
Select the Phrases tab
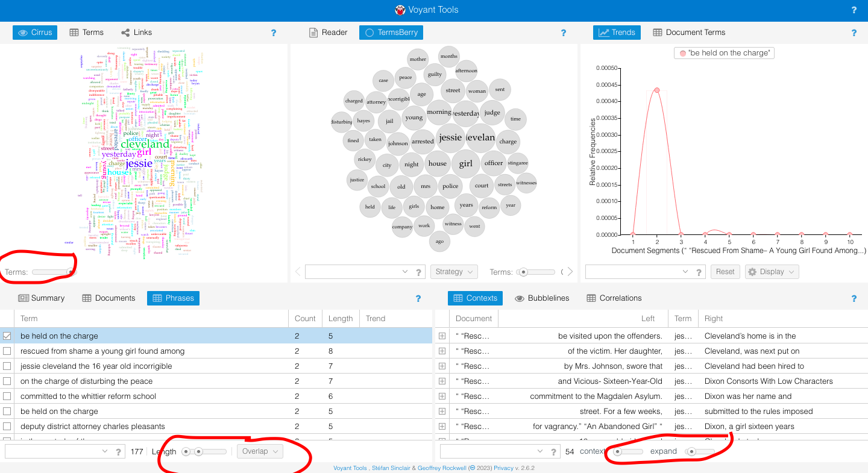point(173,298)
